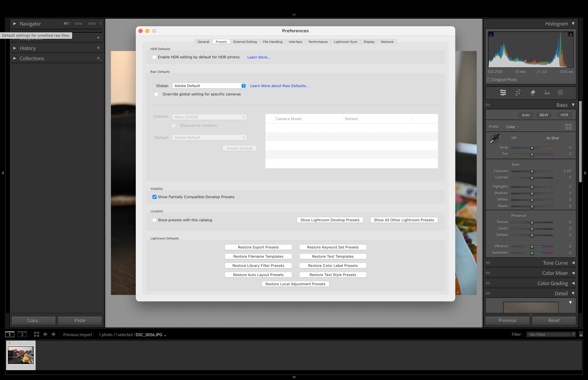This screenshot has width=588, height=380.
Task: Open the Global Adobe Default dropdown
Action: click(209, 86)
